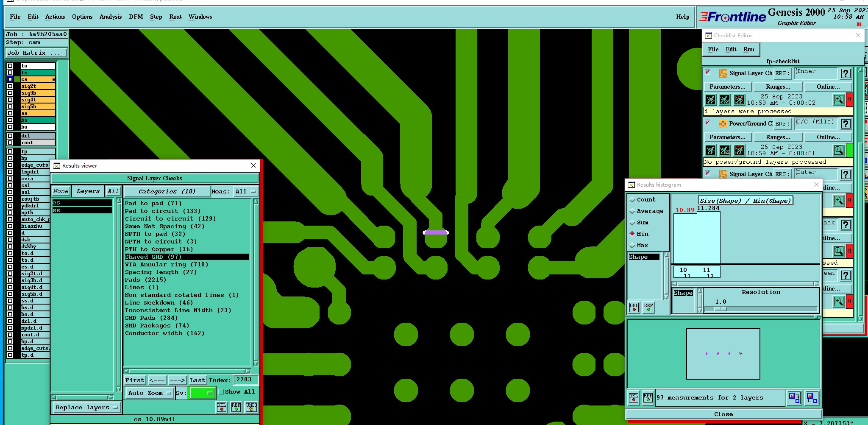The image size is (868, 425).
Task: Click Power/Ground check action icon
Action: pyautogui.click(x=723, y=124)
